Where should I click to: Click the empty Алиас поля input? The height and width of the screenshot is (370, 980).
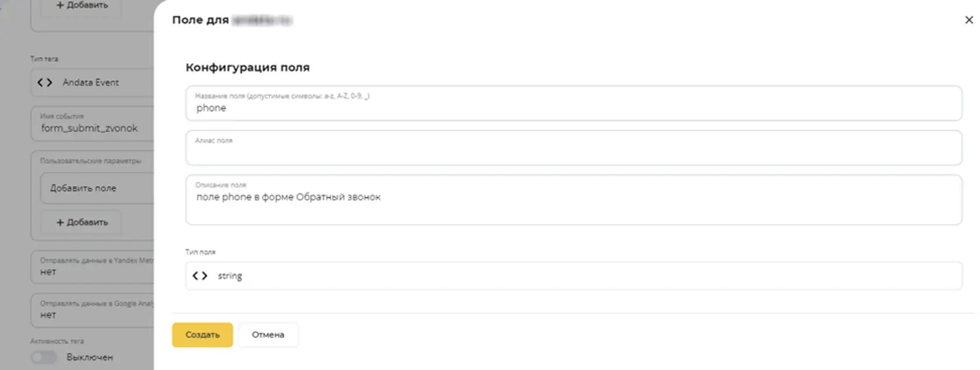pos(573,147)
